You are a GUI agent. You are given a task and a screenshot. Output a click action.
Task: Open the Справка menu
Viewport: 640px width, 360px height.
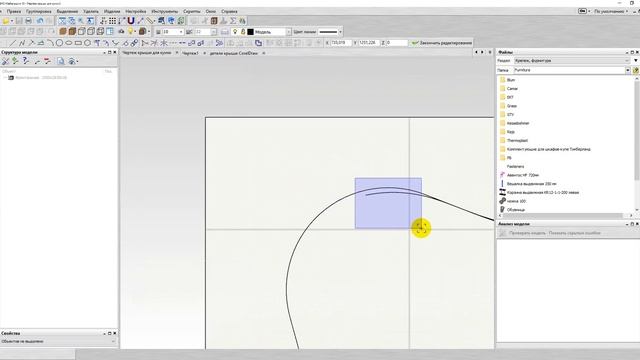coord(229,11)
